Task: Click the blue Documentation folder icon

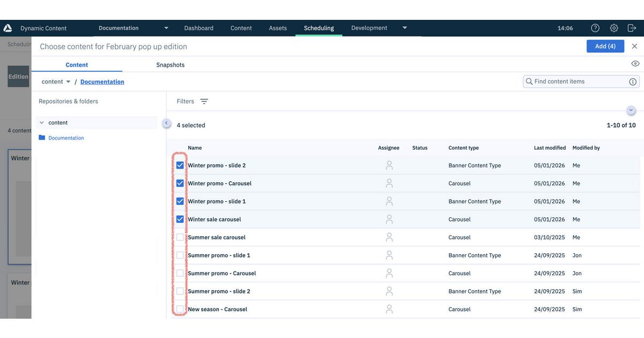Action: [x=42, y=138]
